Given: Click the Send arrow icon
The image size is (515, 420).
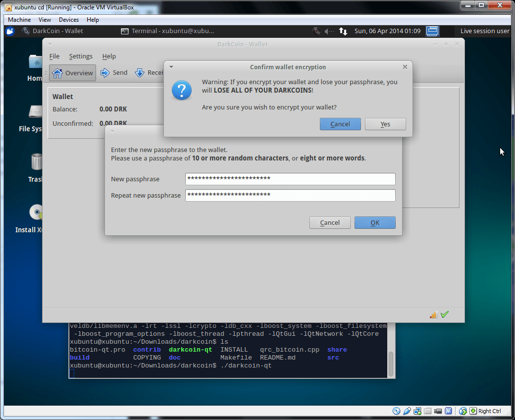Looking at the screenshot, I should [105, 73].
